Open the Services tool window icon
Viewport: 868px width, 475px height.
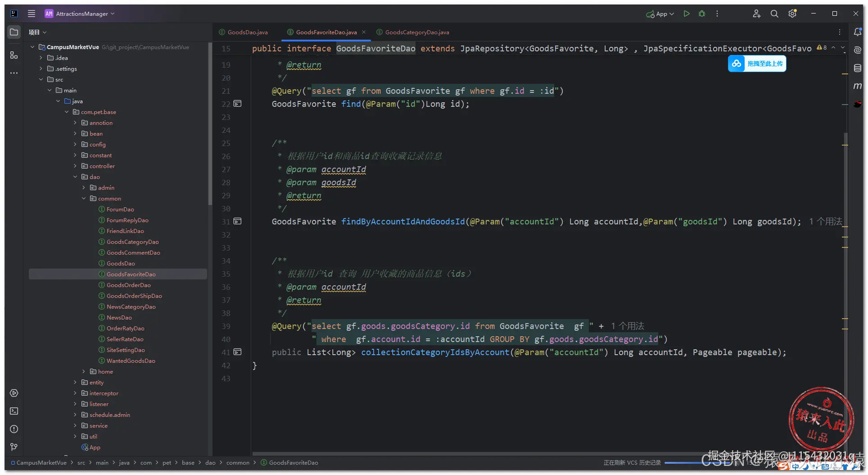pyautogui.click(x=14, y=393)
